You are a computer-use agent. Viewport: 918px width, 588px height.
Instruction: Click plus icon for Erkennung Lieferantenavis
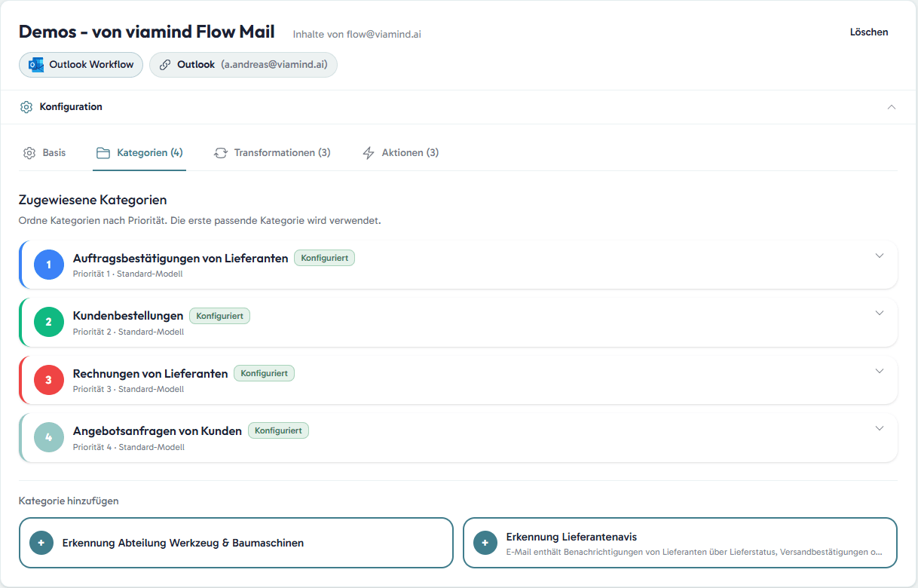tap(485, 543)
